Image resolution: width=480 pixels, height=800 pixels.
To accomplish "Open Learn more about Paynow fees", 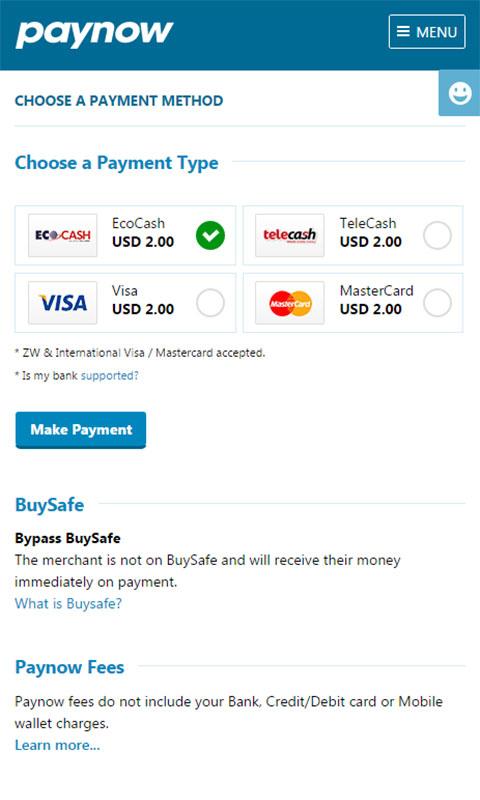I will click(x=57, y=745).
